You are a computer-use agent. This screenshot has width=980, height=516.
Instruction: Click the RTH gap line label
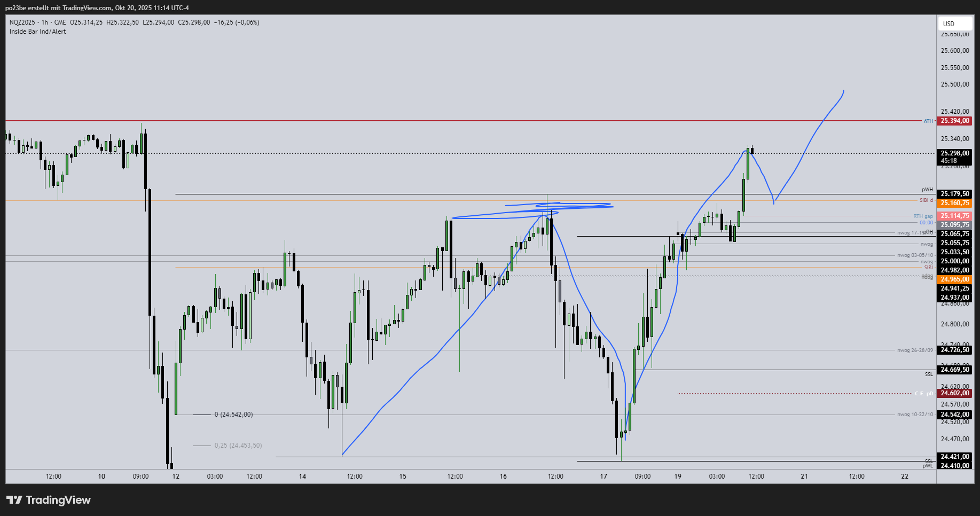point(923,216)
